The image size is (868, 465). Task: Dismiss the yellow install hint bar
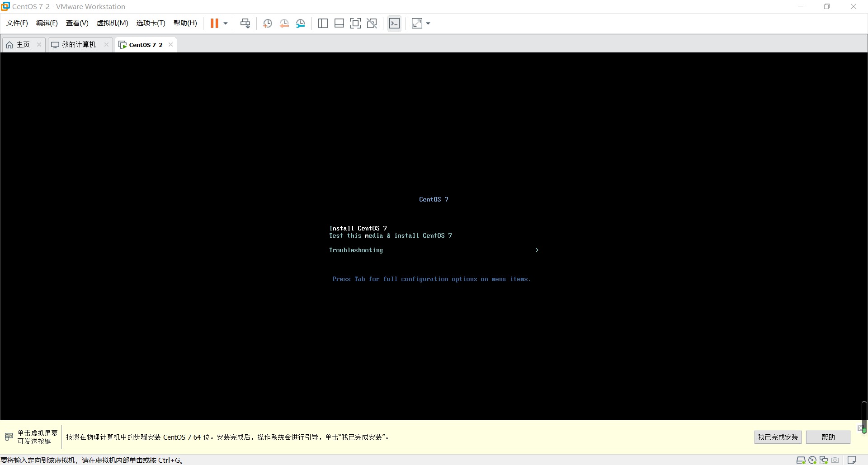click(860, 428)
